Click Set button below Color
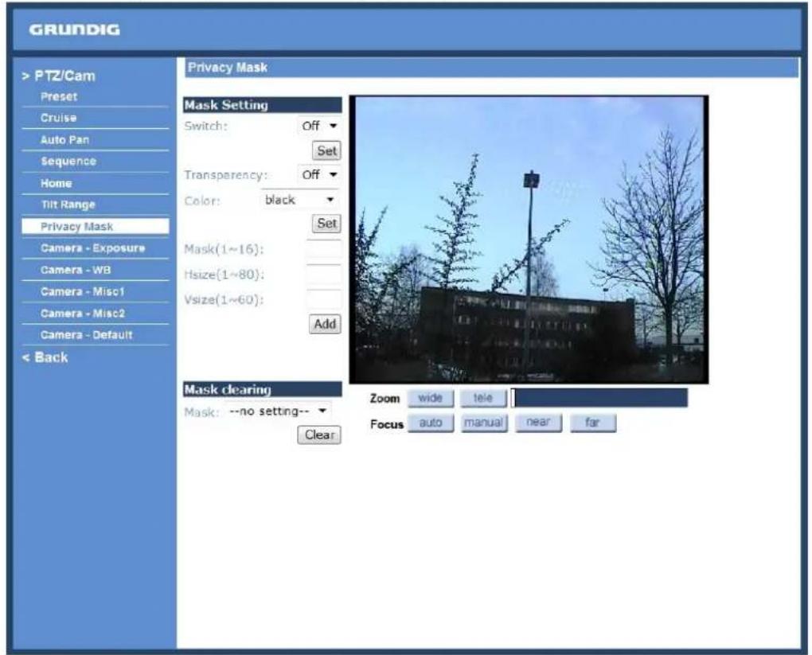The image size is (812, 655). click(x=326, y=223)
